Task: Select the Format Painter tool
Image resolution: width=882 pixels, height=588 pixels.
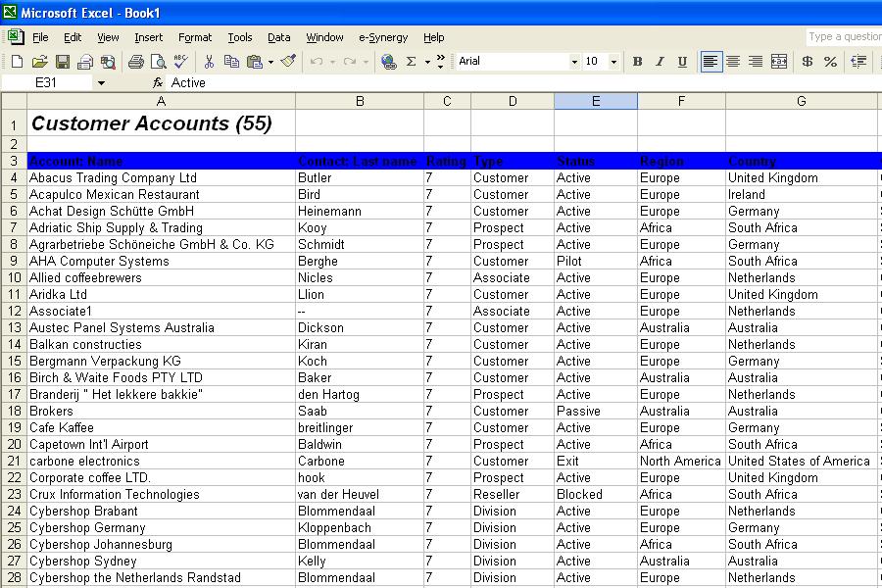Action: (x=289, y=61)
